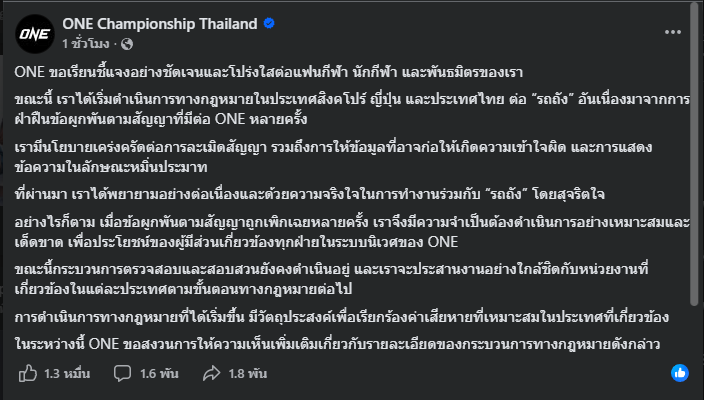The height and width of the screenshot is (400, 704).
Task: Click the public globe audience icon
Action: click(x=126, y=44)
